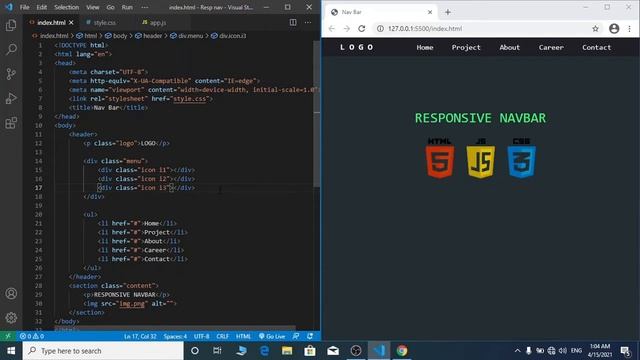Open Windows Start menu
640x360 pixels.
tap(11, 351)
